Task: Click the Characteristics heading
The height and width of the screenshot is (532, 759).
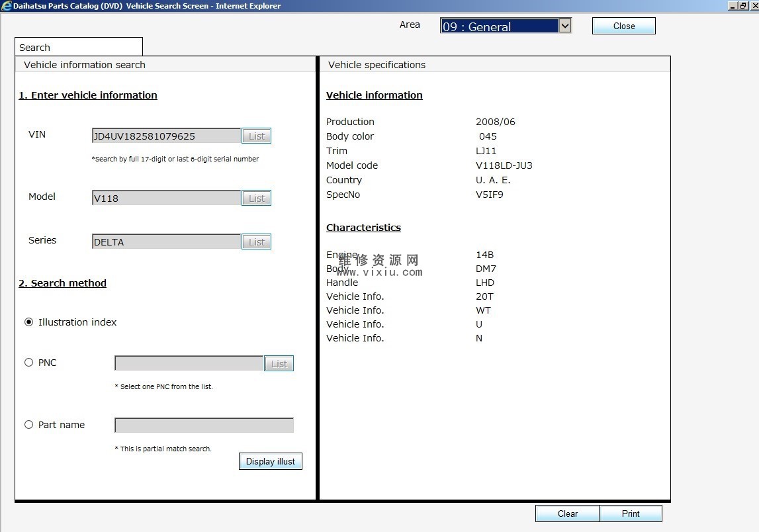Action: coord(363,228)
